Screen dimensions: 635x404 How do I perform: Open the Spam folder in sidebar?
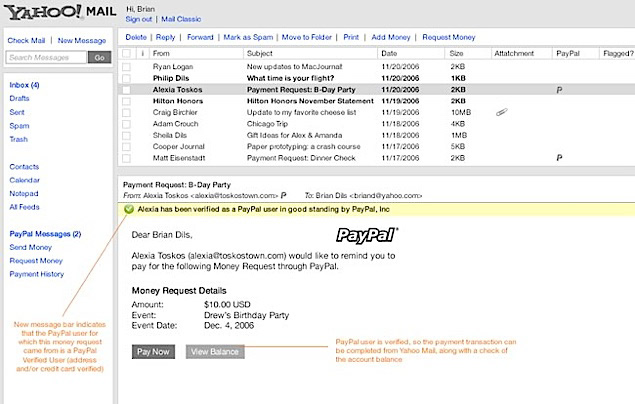(19, 126)
